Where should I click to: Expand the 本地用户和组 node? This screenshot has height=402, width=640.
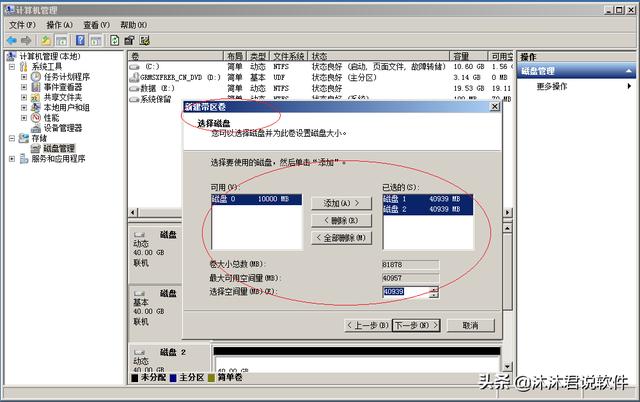click(24, 107)
